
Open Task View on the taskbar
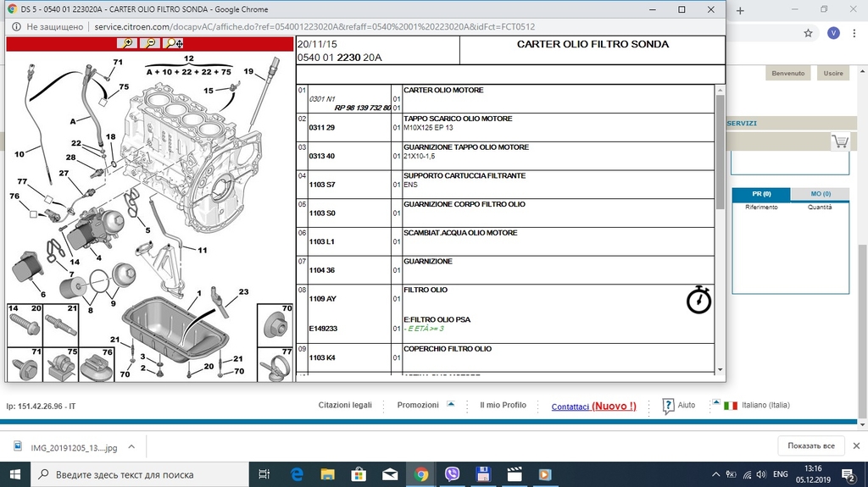(264, 474)
